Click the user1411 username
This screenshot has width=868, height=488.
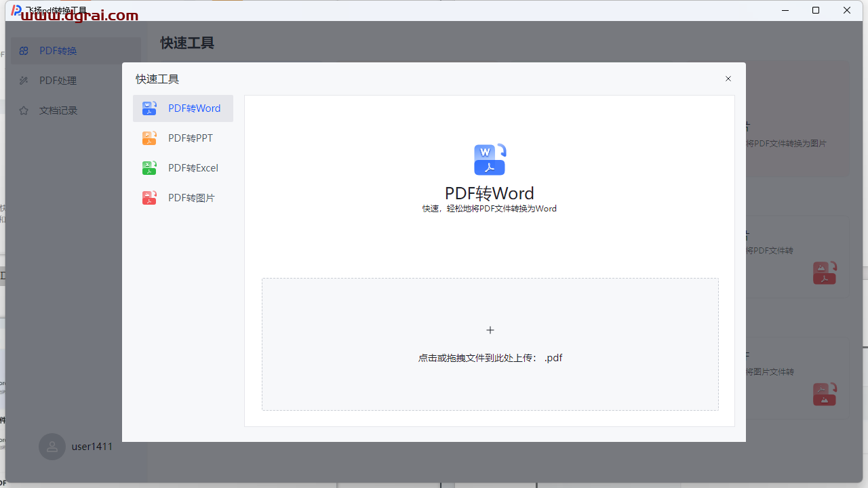tap(92, 447)
